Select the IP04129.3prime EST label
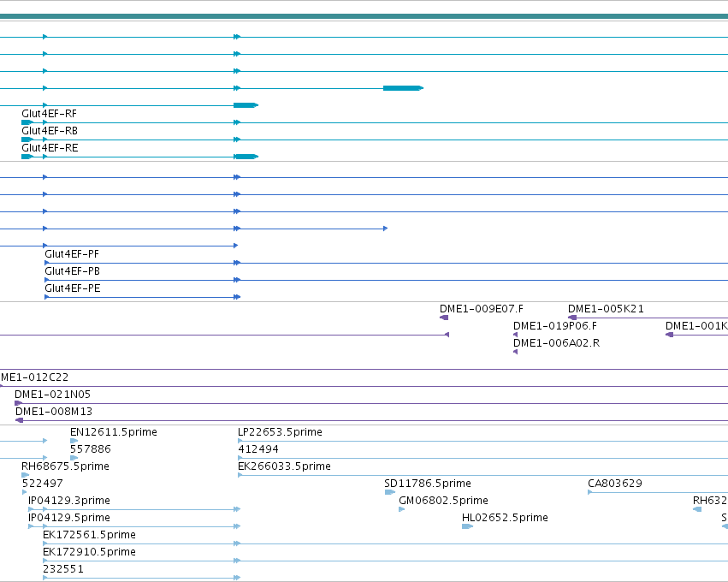 [69, 501]
